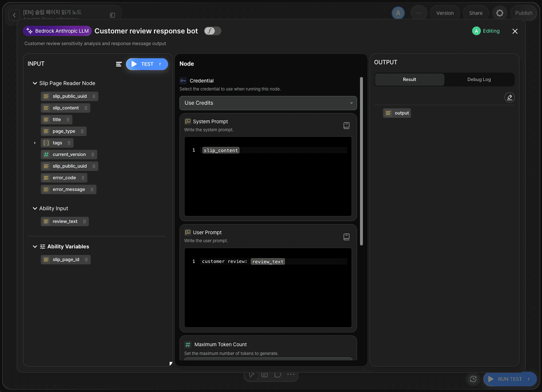The height and width of the screenshot is (392, 542).
Task: Click inside the System Prompt editor
Action: (268, 176)
